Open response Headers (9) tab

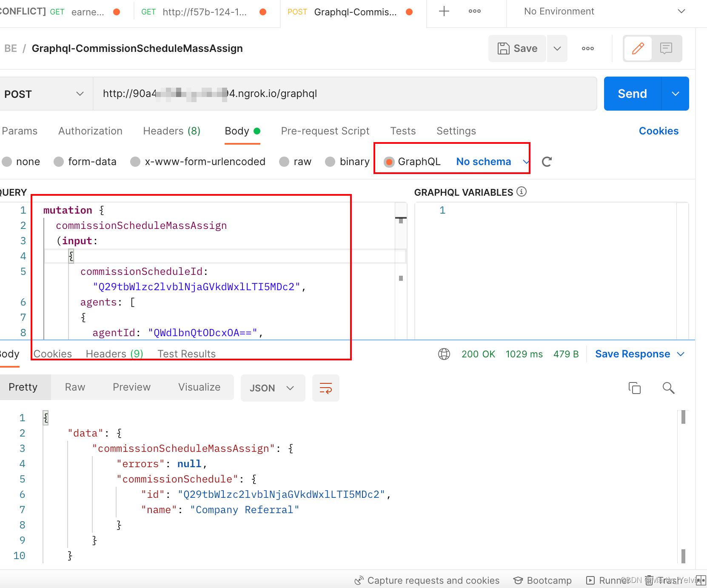pos(114,354)
